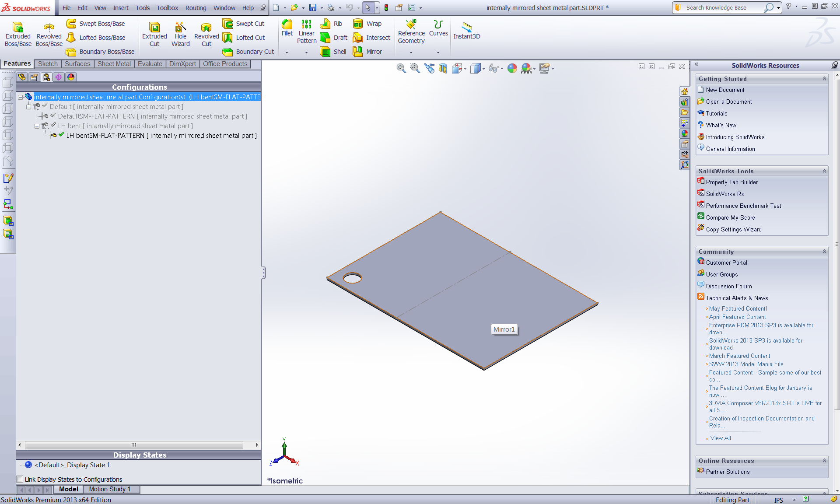Screen dimensions: 840x504
Task: Open the Performance Benchmark Test link
Action: point(743,206)
